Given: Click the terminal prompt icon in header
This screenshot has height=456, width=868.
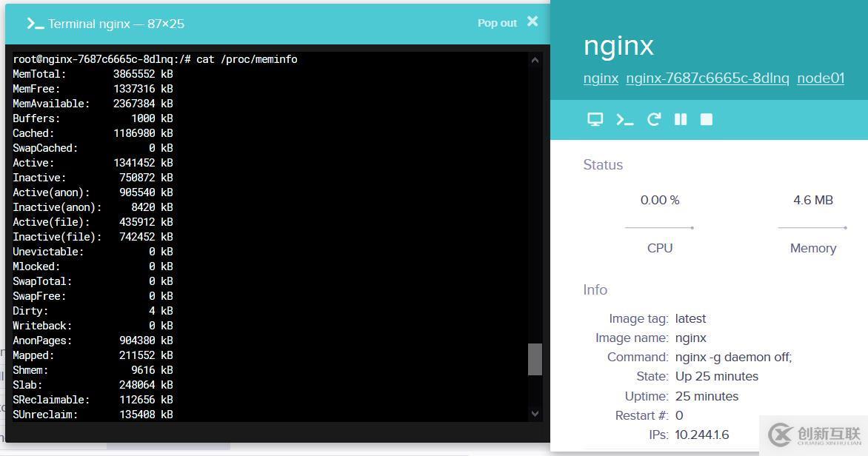Looking at the screenshot, I should (x=36, y=24).
